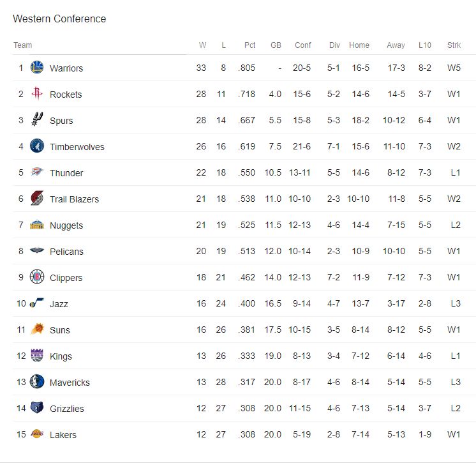
Task: Click the Timberwolves team logo
Action: (x=37, y=146)
